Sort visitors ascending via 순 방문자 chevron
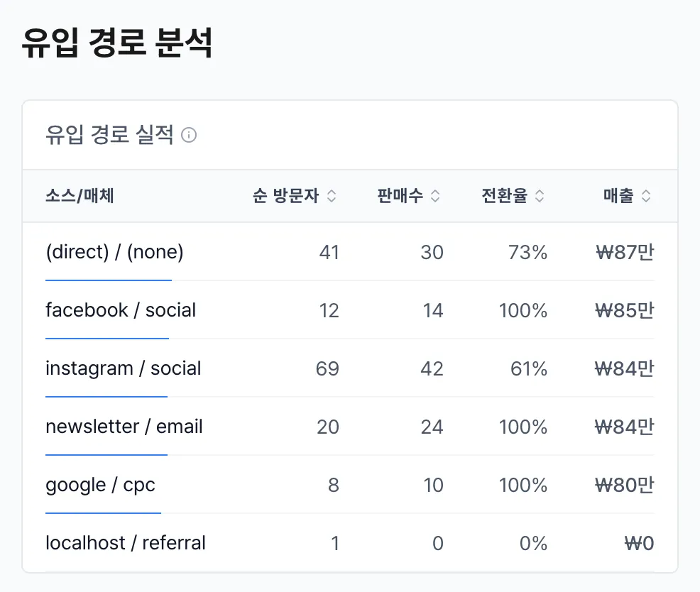700x592 pixels. (x=332, y=196)
